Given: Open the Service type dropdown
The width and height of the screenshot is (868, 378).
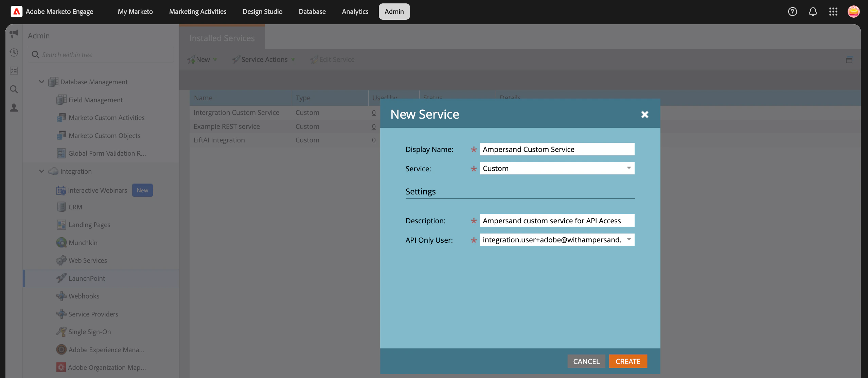Looking at the screenshot, I should point(628,168).
